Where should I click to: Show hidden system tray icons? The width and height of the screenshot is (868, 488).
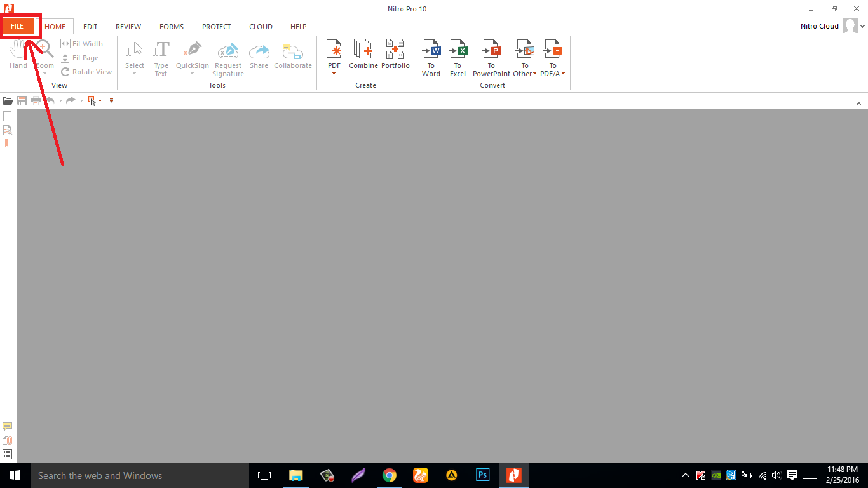pyautogui.click(x=686, y=475)
